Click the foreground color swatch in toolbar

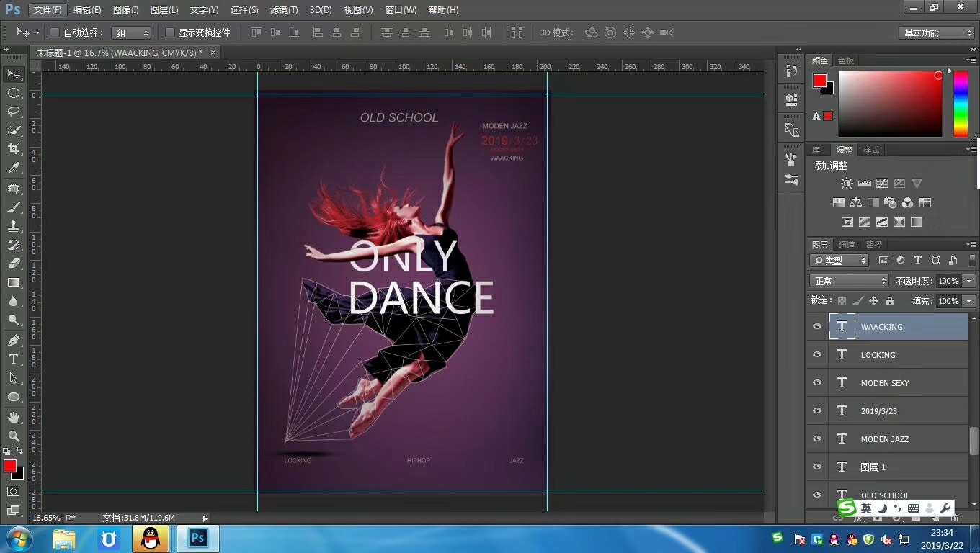point(10,466)
